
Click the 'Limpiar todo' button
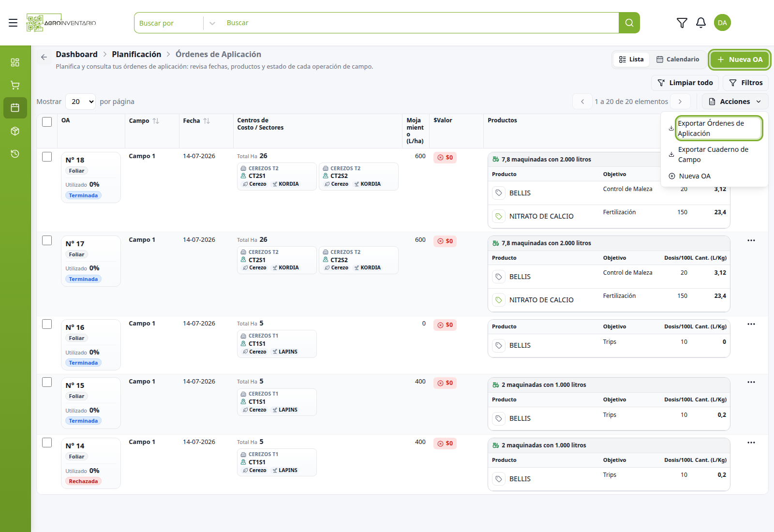coord(685,83)
